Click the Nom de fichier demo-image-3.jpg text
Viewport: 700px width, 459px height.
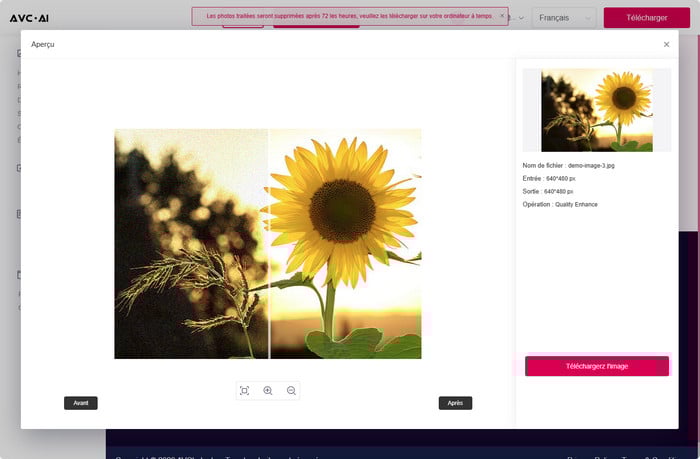[568, 166]
